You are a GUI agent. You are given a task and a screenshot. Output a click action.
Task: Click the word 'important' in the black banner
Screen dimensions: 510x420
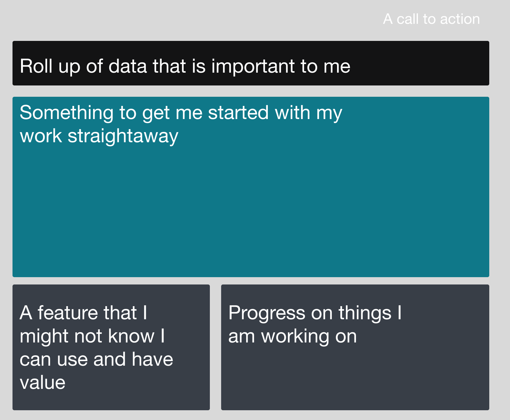[x=253, y=67]
